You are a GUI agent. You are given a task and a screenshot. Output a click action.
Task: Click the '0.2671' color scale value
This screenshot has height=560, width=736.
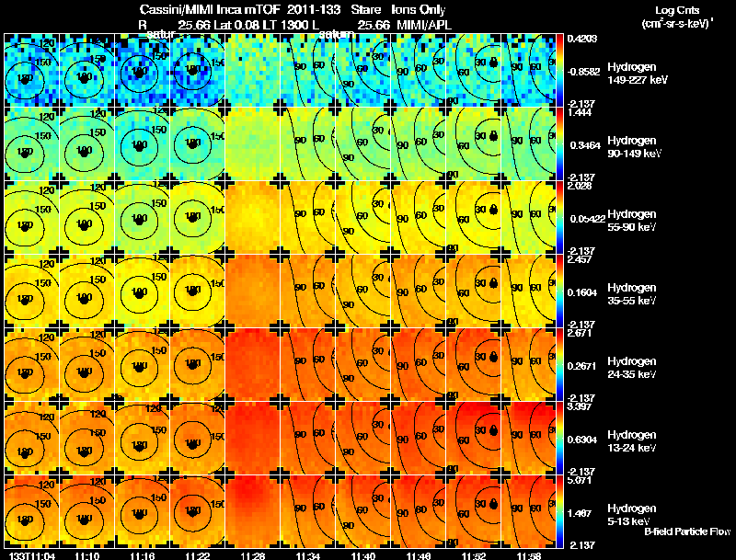tap(582, 366)
